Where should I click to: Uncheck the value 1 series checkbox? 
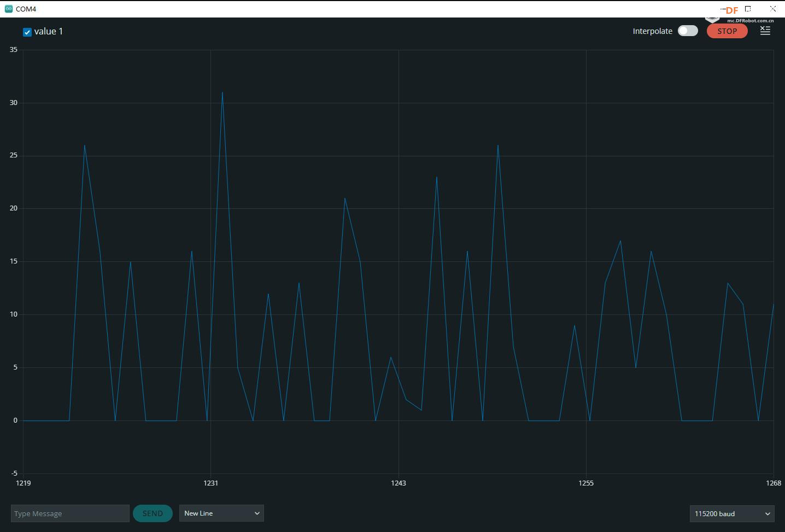point(27,32)
